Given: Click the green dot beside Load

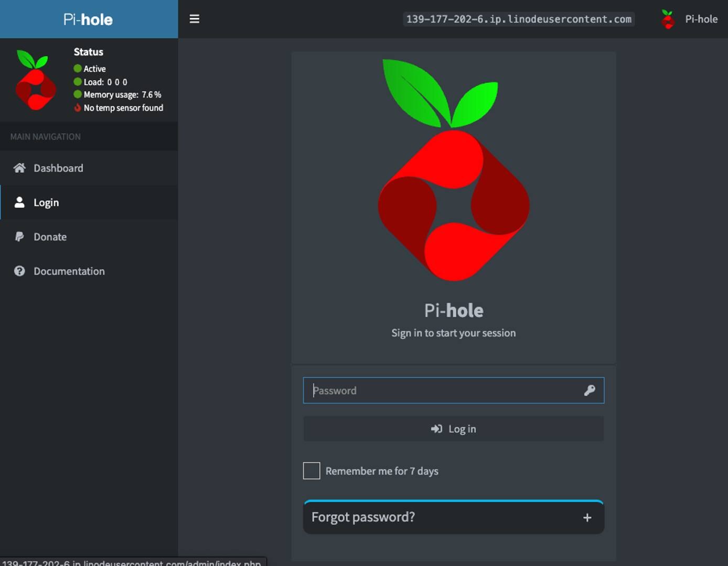Looking at the screenshot, I should 78,82.
